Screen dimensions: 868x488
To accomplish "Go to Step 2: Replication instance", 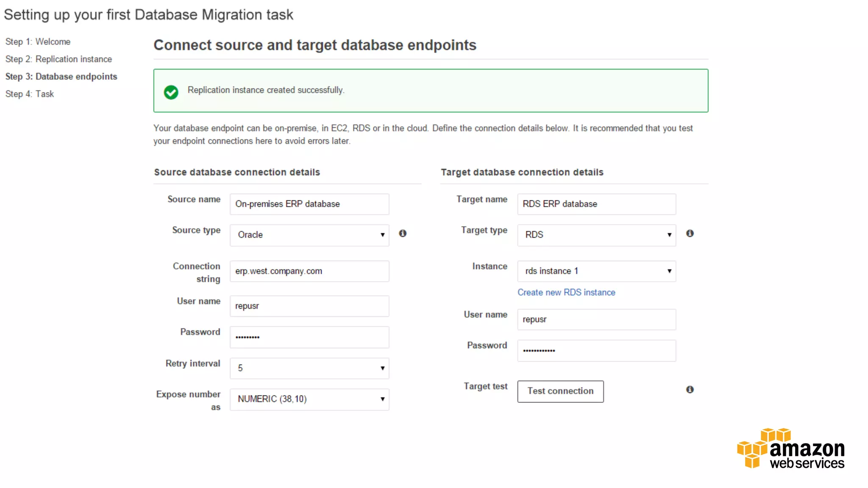I will click(58, 59).
